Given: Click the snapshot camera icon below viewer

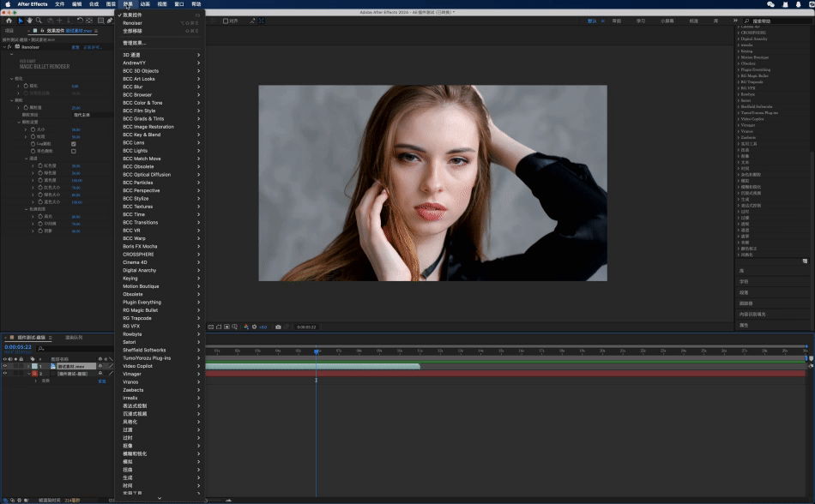Looking at the screenshot, I should click(278, 327).
